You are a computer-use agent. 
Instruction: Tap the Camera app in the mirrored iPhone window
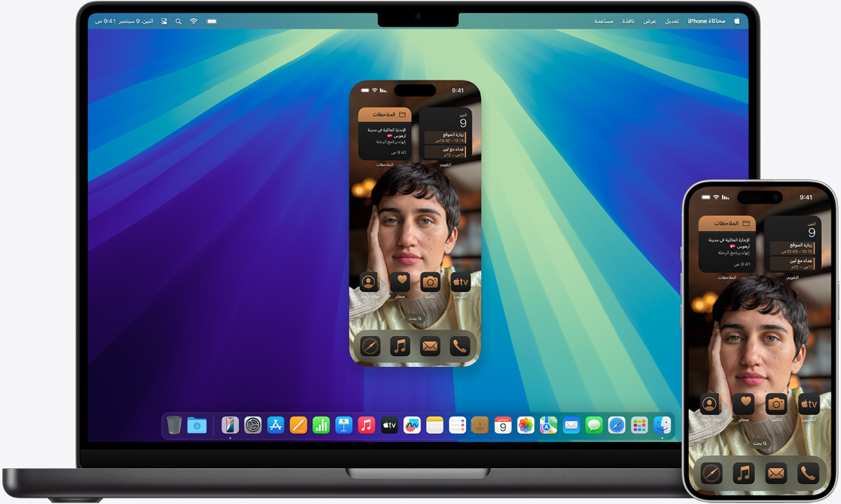(x=430, y=281)
